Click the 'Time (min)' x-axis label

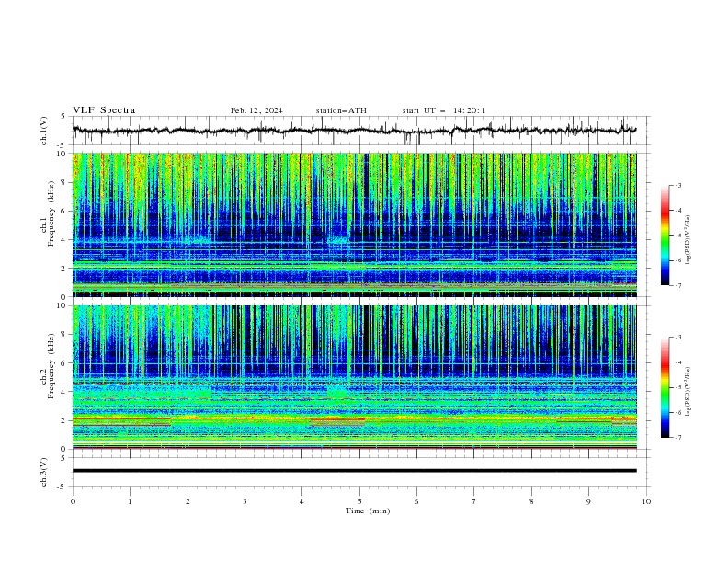pos(368,511)
